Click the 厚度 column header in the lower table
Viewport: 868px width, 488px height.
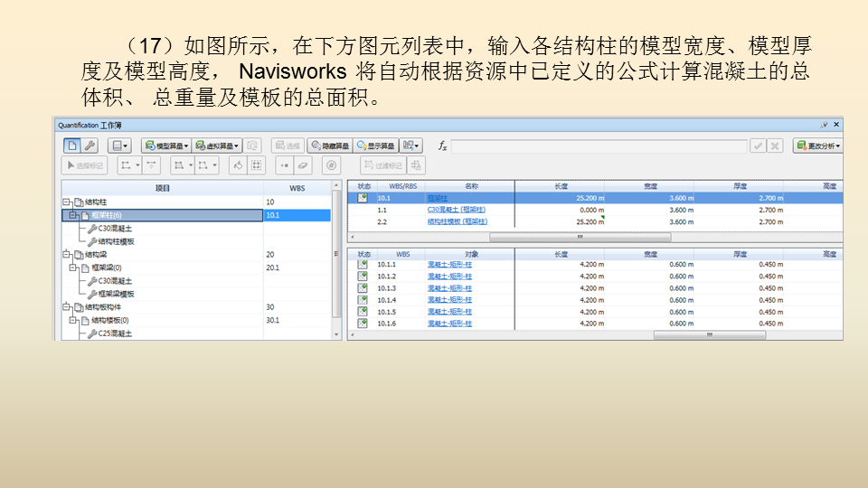point(740,254)
